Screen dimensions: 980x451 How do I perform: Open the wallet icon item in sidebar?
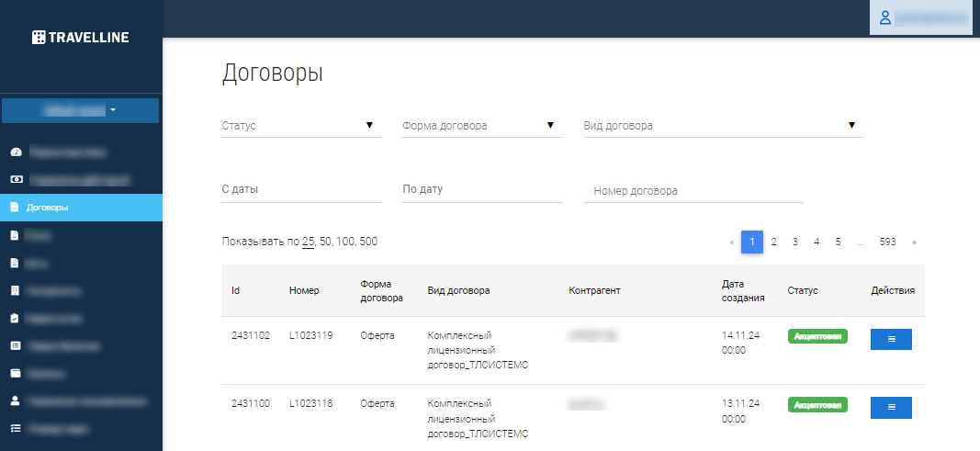point(16,374)
